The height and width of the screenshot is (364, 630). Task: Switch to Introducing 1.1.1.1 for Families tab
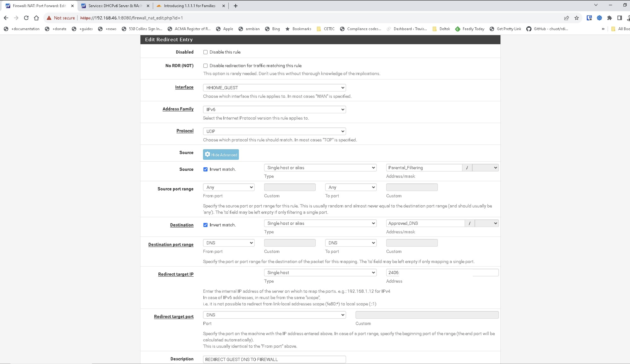point(189,6)
